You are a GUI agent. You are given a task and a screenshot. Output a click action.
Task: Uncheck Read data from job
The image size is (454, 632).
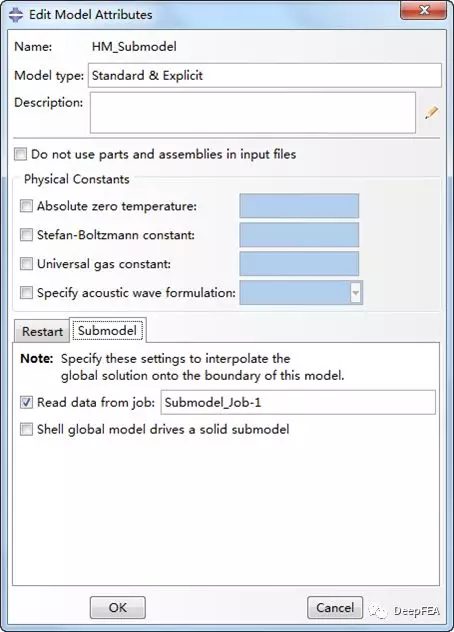coord(26,402)
